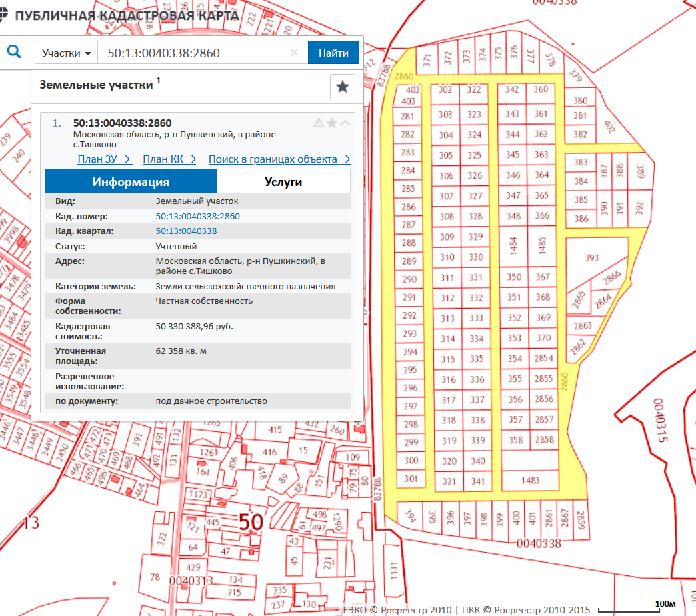Star the 50:13:0040338:2860 result
This screenshot has height=616, width=696.
(331, 123)
